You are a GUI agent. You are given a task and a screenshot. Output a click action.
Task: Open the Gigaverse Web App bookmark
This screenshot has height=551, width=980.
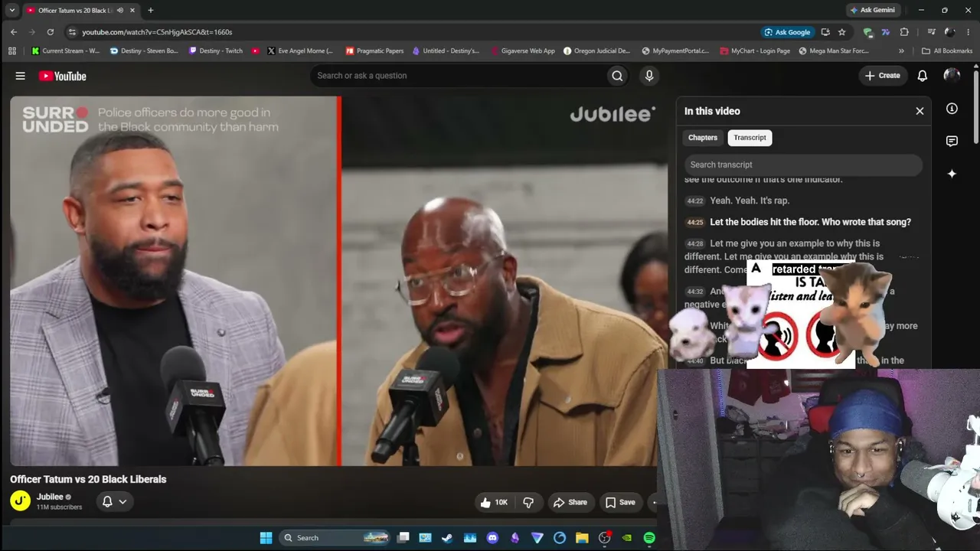(522, 51)
